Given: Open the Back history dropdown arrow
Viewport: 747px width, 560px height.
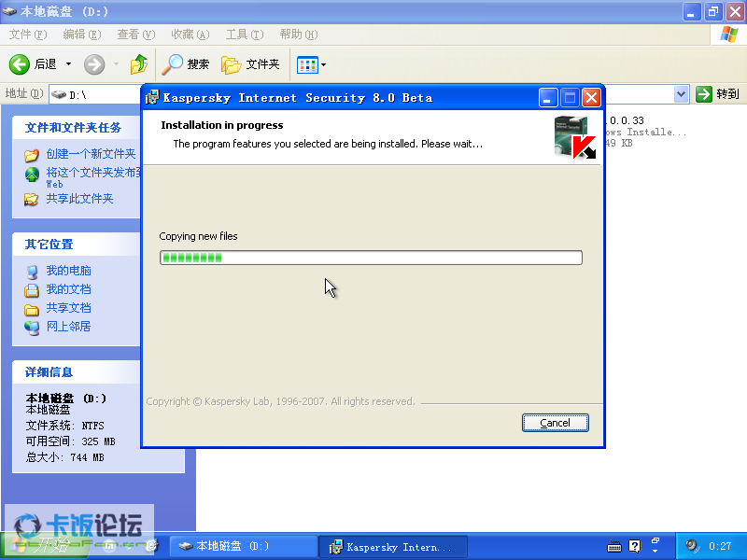Looking at the screenshot, I should point(68,63).
